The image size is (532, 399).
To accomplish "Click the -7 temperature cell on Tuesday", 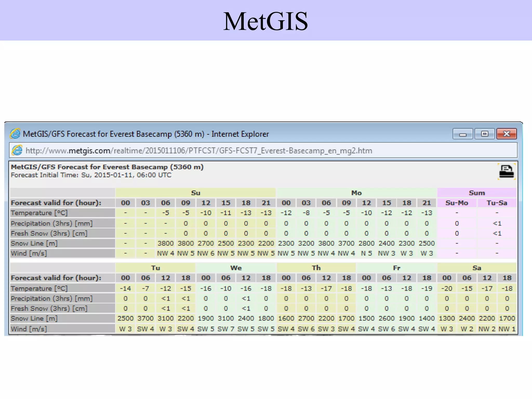I will (x=145, y=288).
